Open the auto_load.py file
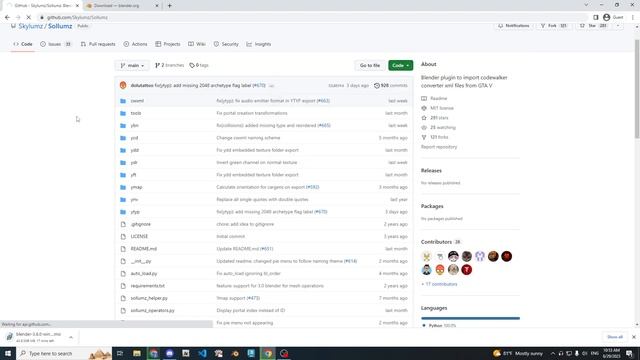Screen dimensions: 640x360 click(x=144, y=273)
